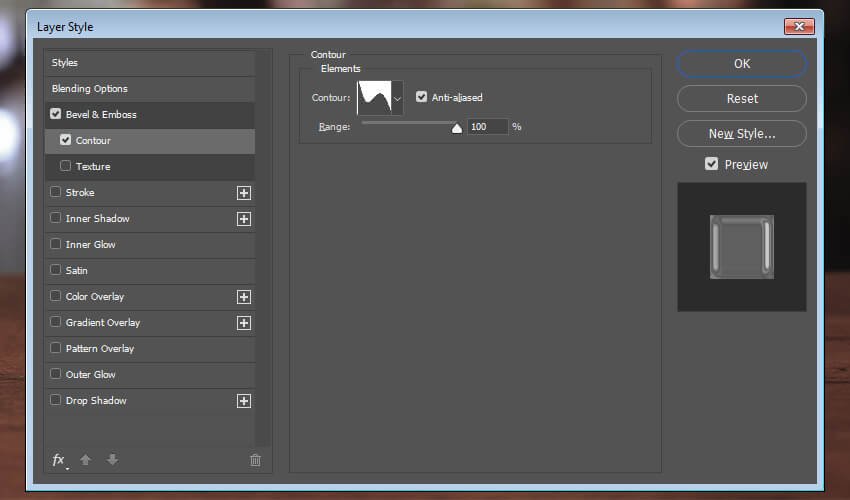Select the Pattern Overlay effect label
Viewport: 850px width, 500px height.
(100, 349)
